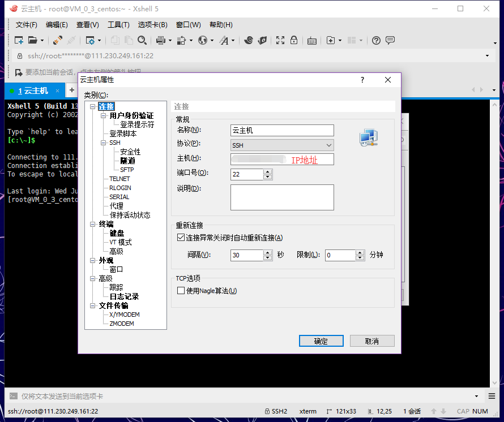Click the compose bar send-text icon

[x=14, y=396]
